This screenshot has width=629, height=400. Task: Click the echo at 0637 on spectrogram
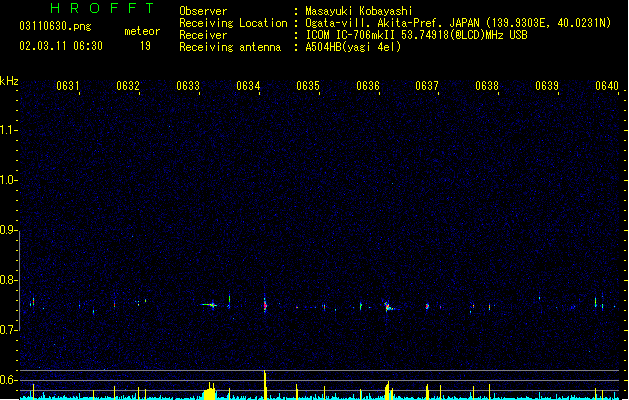tap(427, 307)
